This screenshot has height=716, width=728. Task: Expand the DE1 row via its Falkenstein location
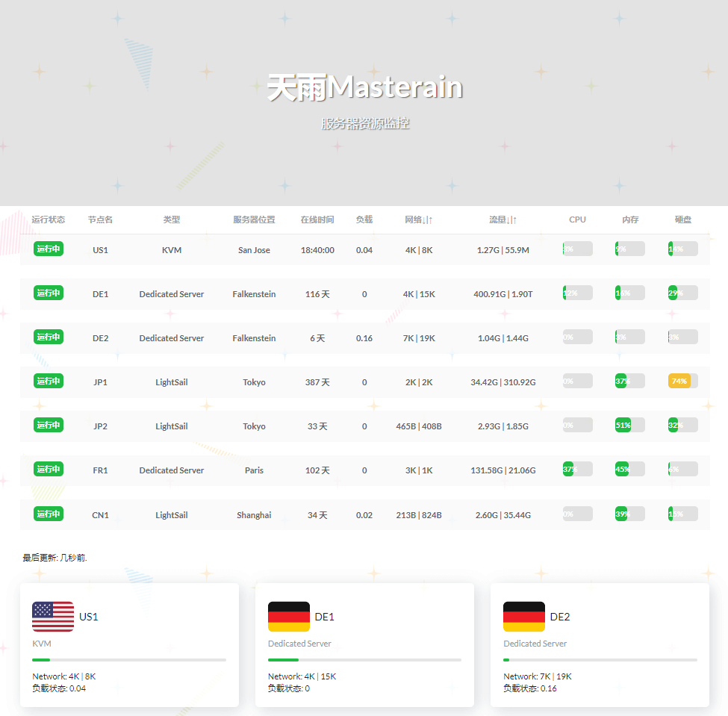point(254,294)
